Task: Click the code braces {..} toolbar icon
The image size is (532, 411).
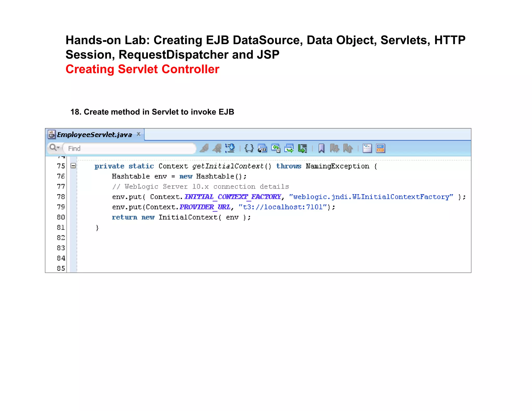Action: point(249,148)
